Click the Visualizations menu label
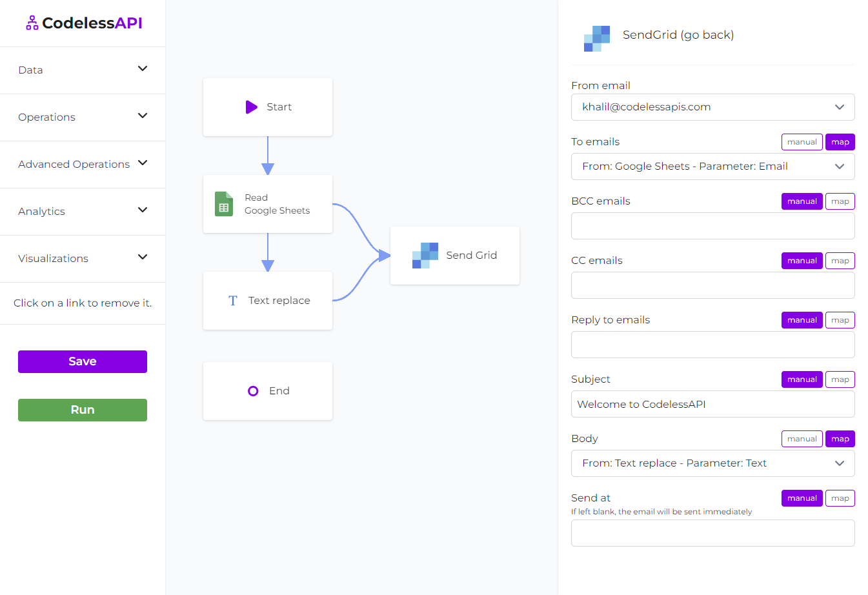Viewport: 868px width, 595px height. coord(53,259)
